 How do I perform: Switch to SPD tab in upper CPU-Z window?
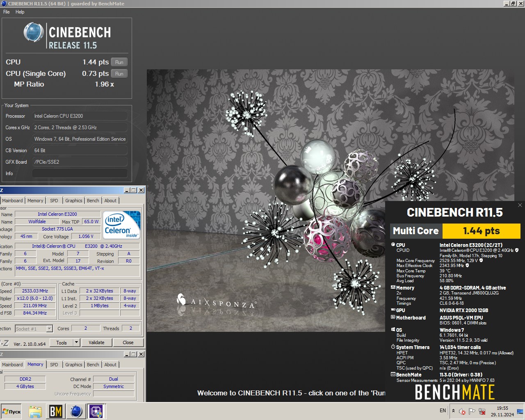coord(54,201)
